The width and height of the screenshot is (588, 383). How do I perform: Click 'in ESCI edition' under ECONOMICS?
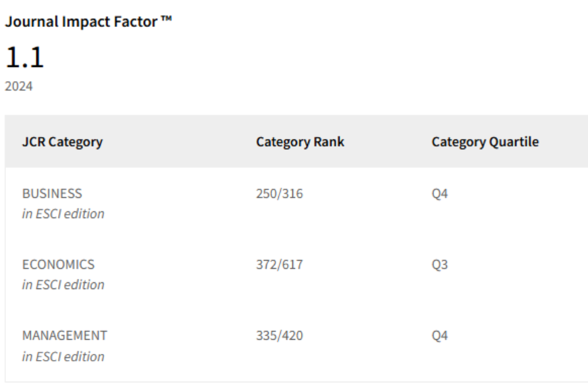63,285
